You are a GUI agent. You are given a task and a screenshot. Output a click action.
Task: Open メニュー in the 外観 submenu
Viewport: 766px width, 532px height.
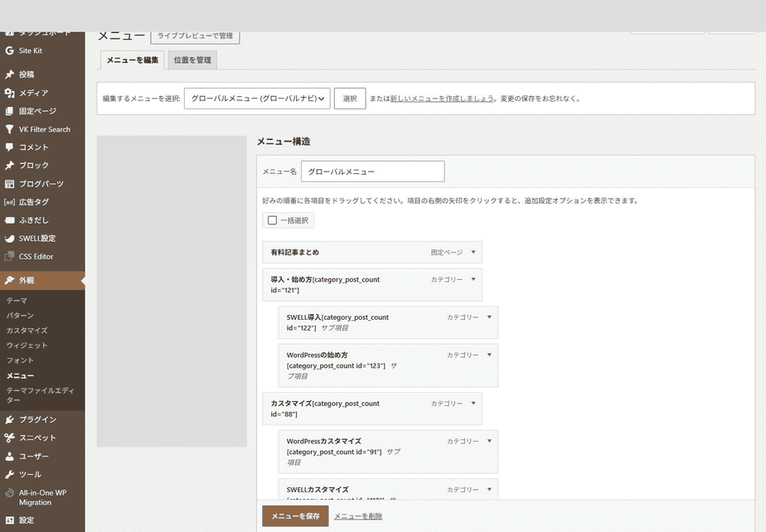tap(20, 375)
